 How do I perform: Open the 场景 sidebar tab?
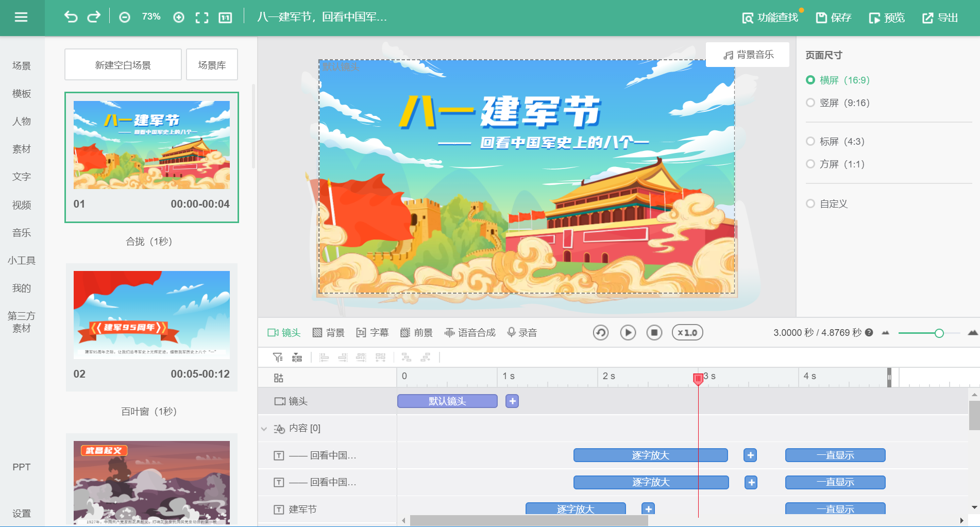22,65
